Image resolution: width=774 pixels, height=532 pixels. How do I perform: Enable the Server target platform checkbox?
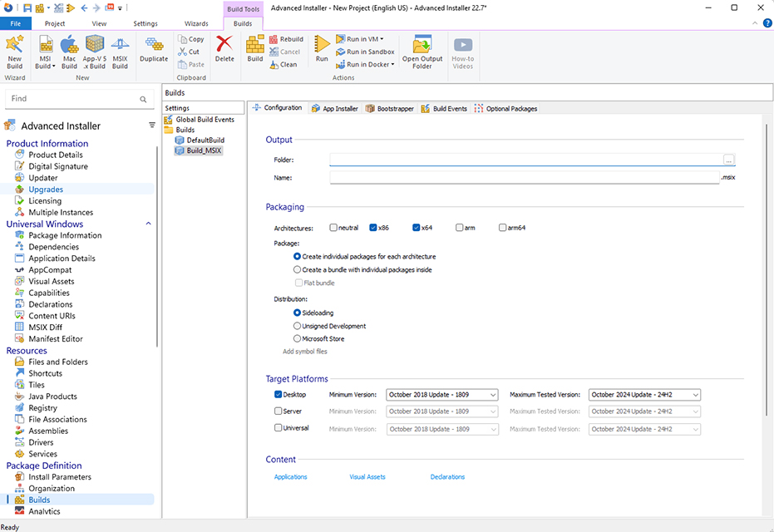[x=279, y=411]
